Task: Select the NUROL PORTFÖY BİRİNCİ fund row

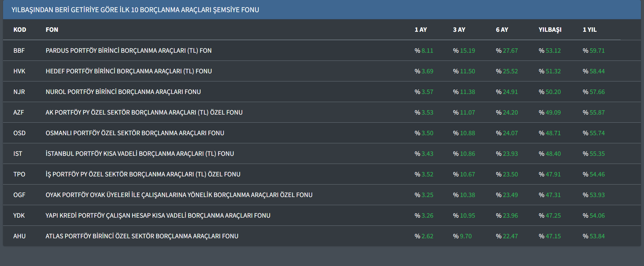Action: 123,92
